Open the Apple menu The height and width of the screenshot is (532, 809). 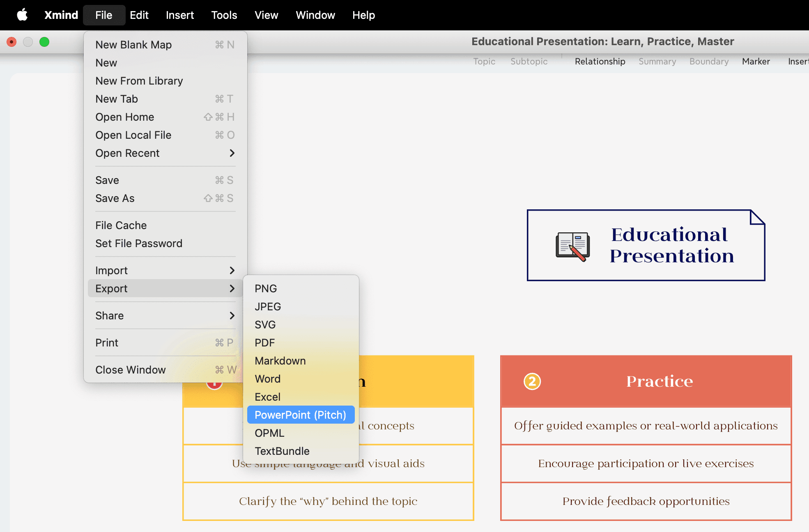tap(22, 15)
